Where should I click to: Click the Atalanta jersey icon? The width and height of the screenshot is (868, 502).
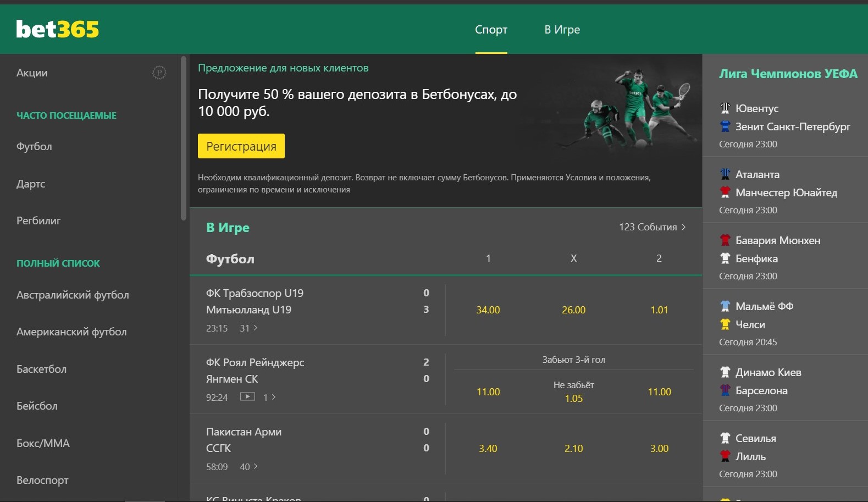(x=725, y=174)
